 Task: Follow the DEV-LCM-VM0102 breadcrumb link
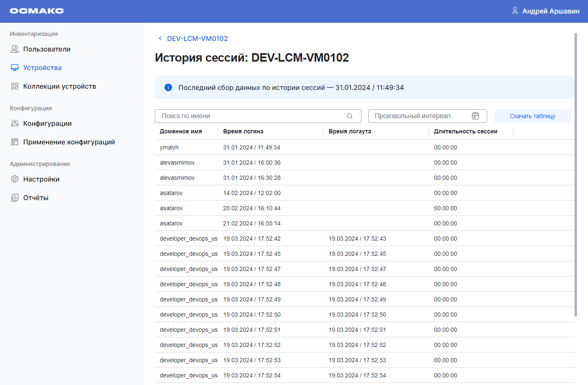pos(197,38)
